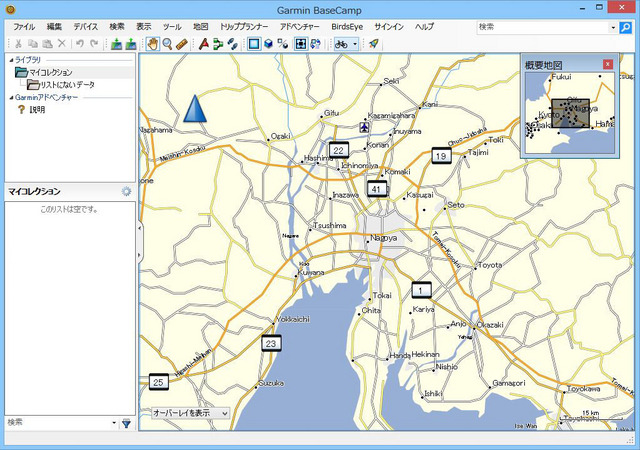Viewport: 640px width, 450px height.
Task: Click the filter funnel icon
Action: [x=127, y=423]
